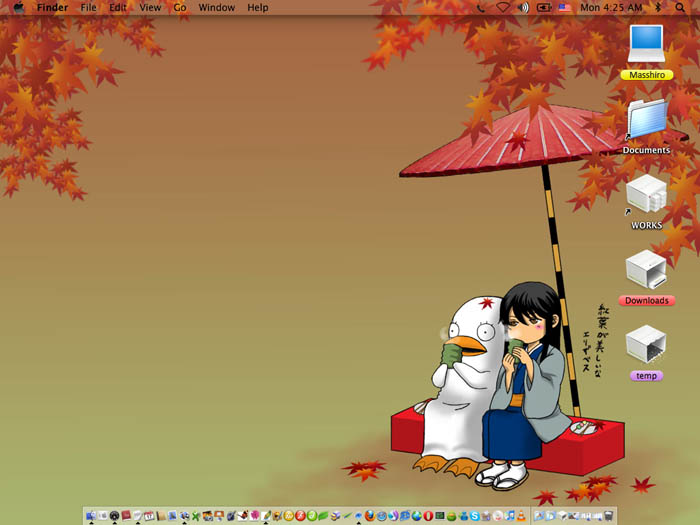Screen dimensions: 700x525
Task: Click the Mon 4:25 AM clock
Action: click(611, 8)
